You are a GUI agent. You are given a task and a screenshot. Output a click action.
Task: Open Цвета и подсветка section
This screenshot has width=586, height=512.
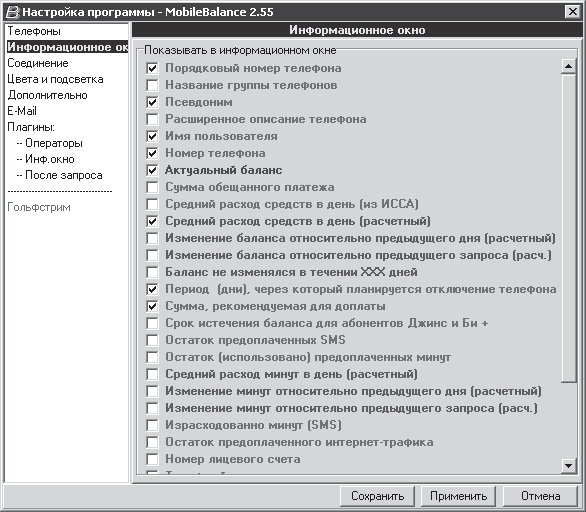pos(55,79)
